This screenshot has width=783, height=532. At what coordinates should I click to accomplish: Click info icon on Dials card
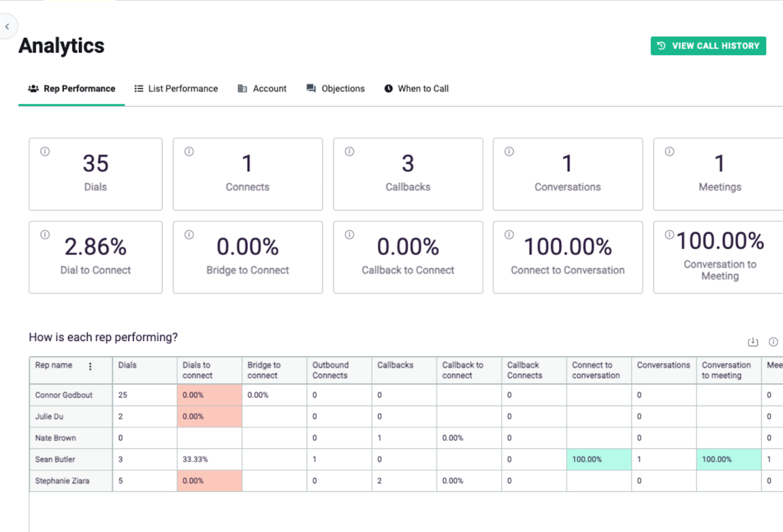pos(45,151)
